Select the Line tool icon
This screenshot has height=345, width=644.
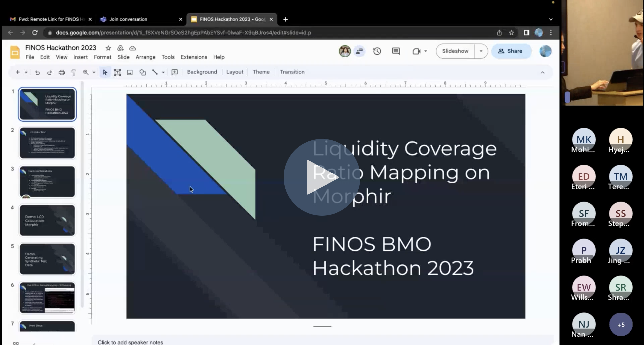155,72
